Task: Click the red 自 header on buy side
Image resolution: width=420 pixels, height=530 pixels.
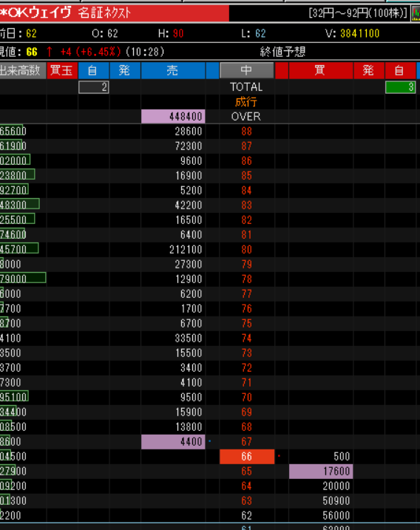Action: pos(400,70)
